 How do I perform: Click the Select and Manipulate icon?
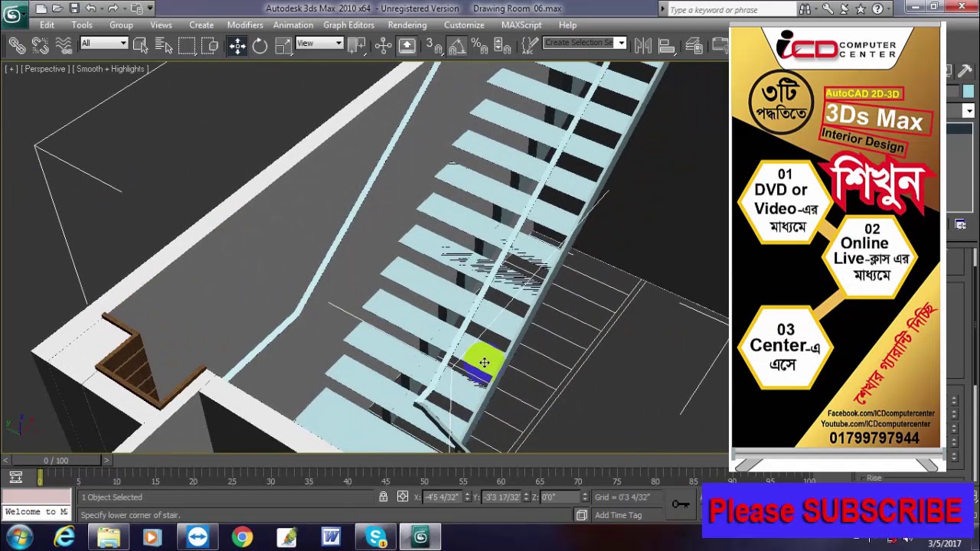384,46
